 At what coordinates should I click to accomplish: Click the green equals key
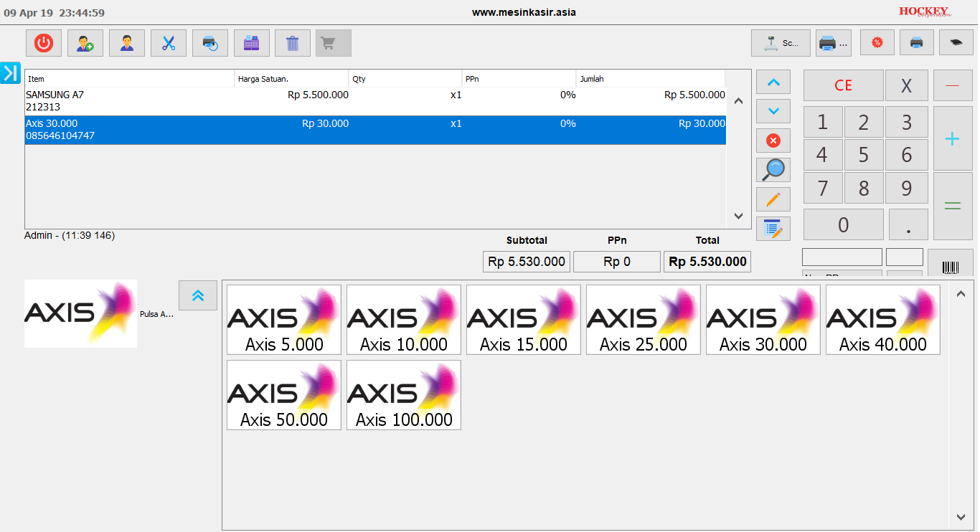[x=953, y=206]
